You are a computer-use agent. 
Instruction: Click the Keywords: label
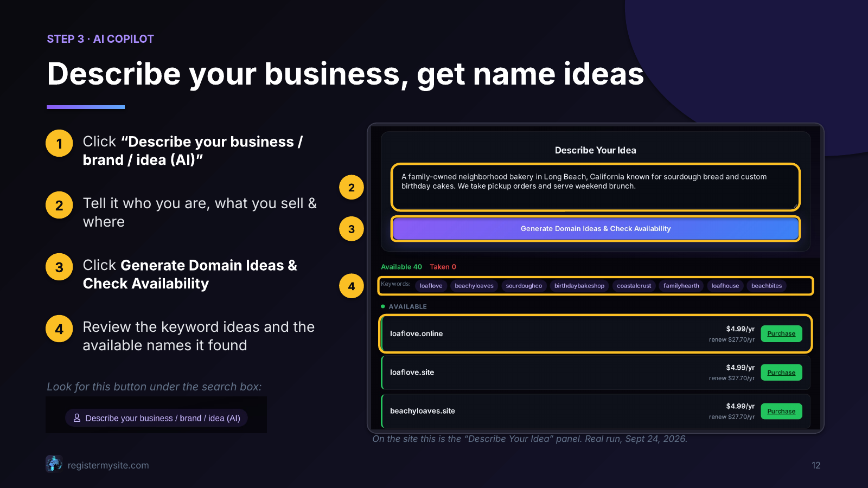point(395,284)
